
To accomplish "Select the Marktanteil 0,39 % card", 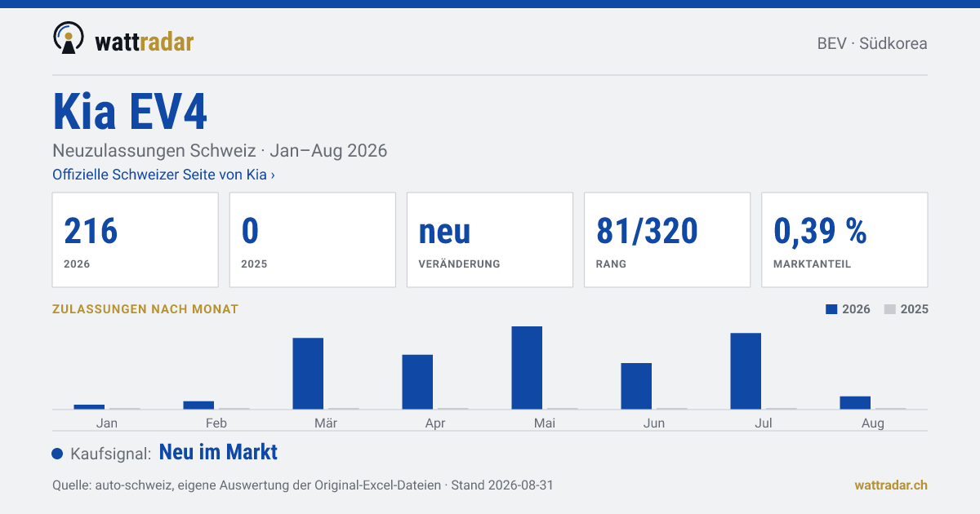I will pos(844,240).
